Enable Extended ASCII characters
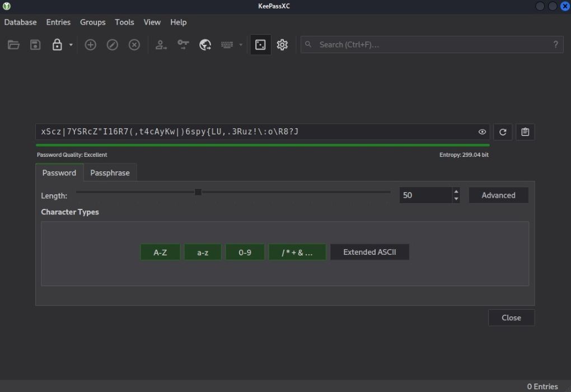 pos(369,252)
